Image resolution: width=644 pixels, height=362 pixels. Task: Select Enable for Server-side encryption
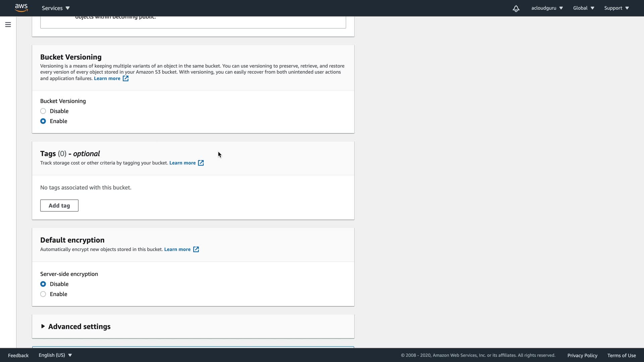pos(43,294)
